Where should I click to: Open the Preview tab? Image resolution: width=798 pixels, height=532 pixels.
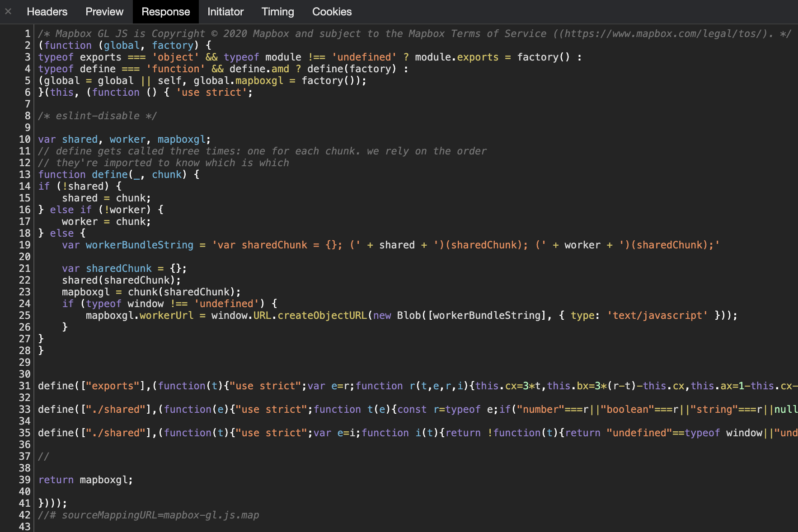104,12
